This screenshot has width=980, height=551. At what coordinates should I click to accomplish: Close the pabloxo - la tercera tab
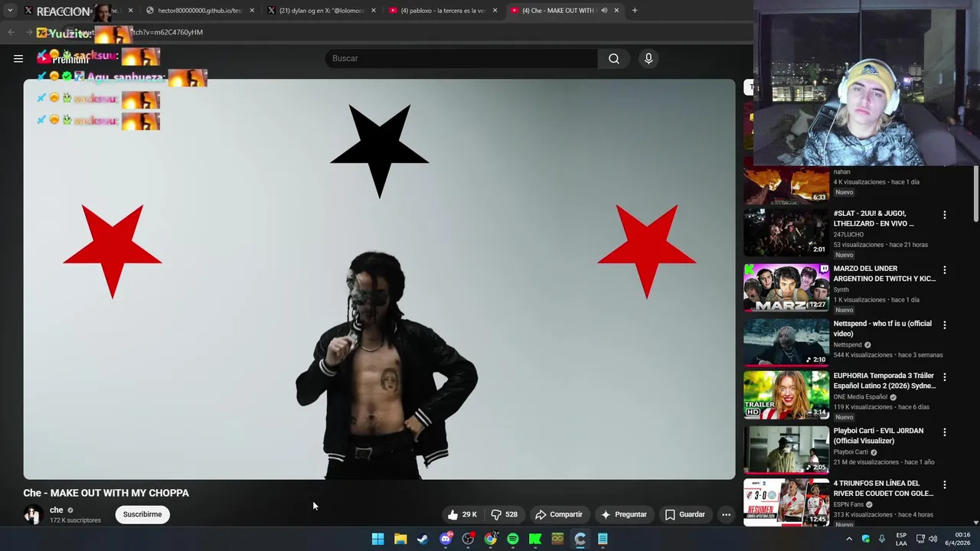pos(495,11)
